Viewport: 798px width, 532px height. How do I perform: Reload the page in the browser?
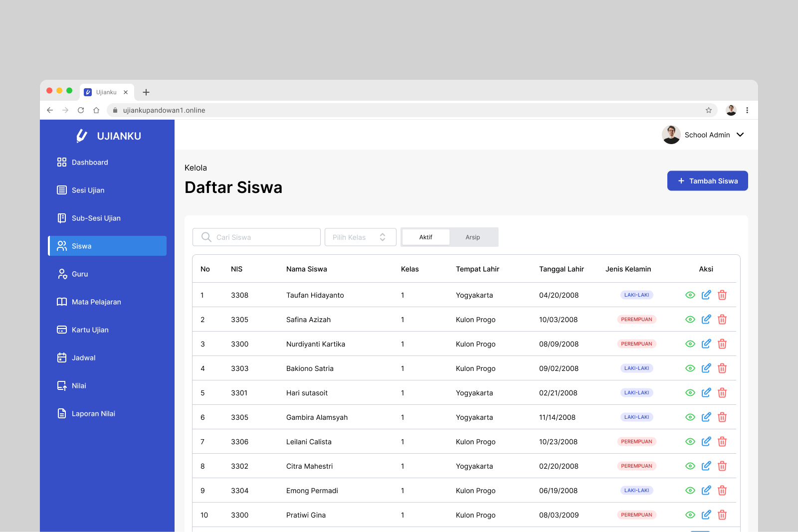point(81,110)
